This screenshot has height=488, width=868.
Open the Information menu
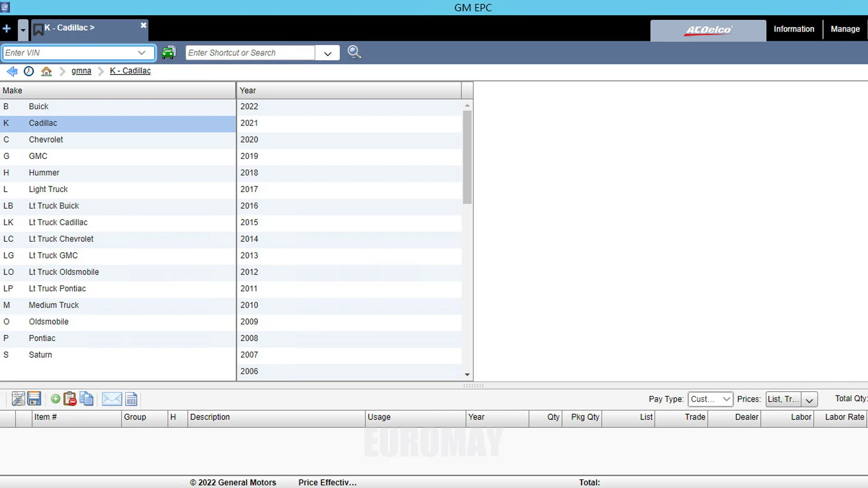(794, 29)
